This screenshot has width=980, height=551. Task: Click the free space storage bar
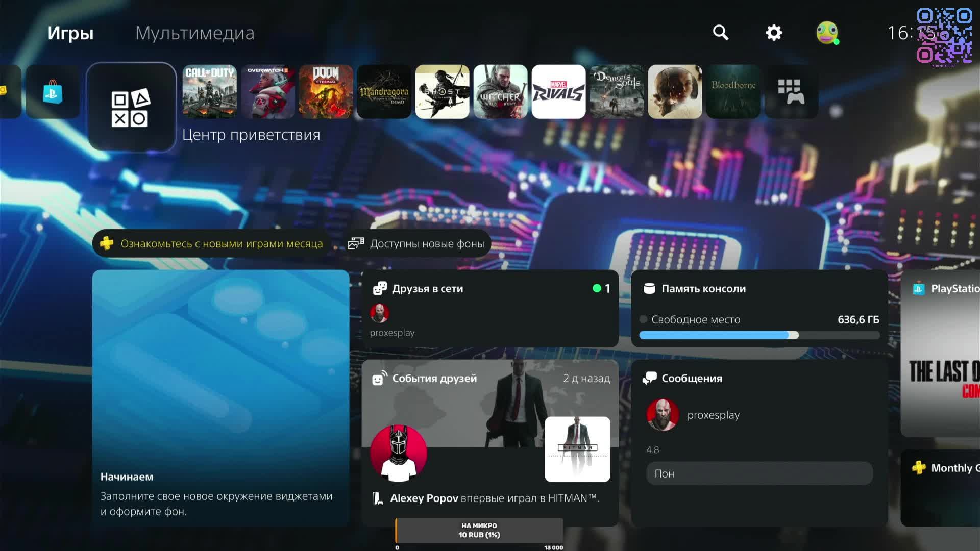coord(759,335)
